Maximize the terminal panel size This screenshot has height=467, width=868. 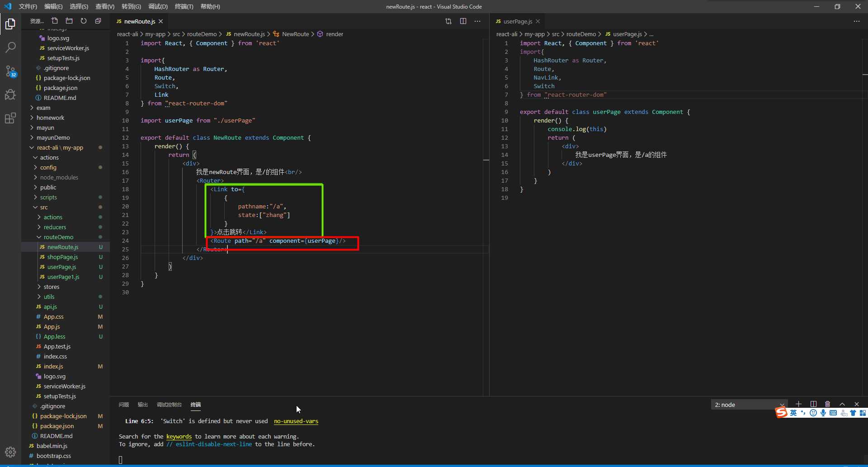pos(842,404)
